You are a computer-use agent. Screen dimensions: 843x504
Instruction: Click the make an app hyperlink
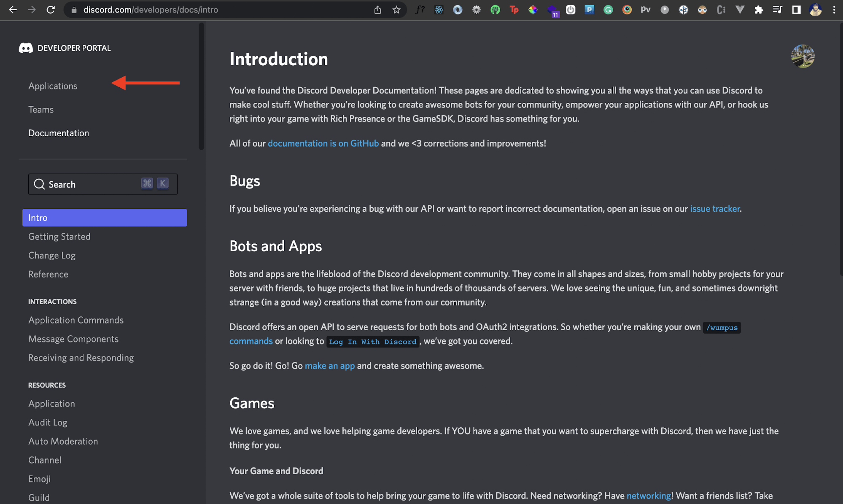click(x=329, y=365)
